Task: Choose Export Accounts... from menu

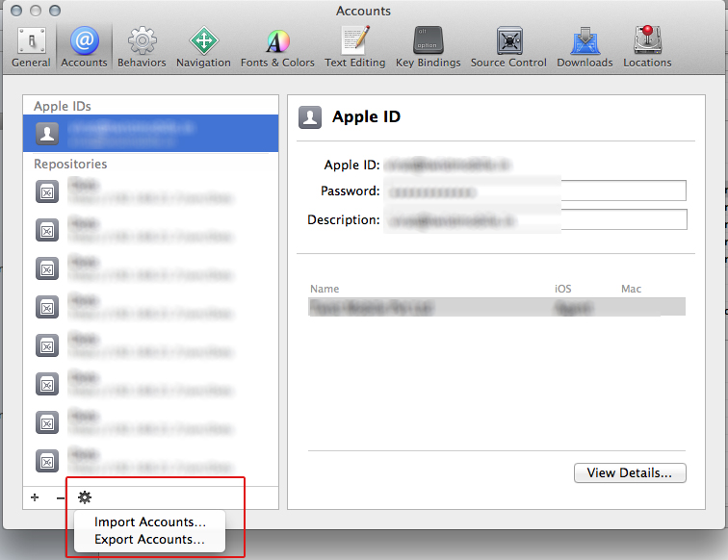Action: [x=149, y=540]
